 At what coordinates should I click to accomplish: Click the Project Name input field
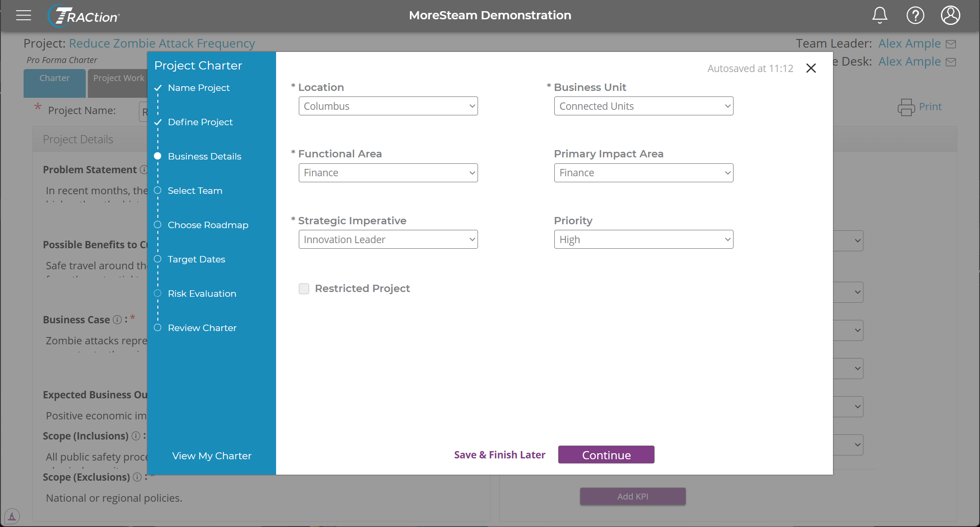tap(144, 112)
